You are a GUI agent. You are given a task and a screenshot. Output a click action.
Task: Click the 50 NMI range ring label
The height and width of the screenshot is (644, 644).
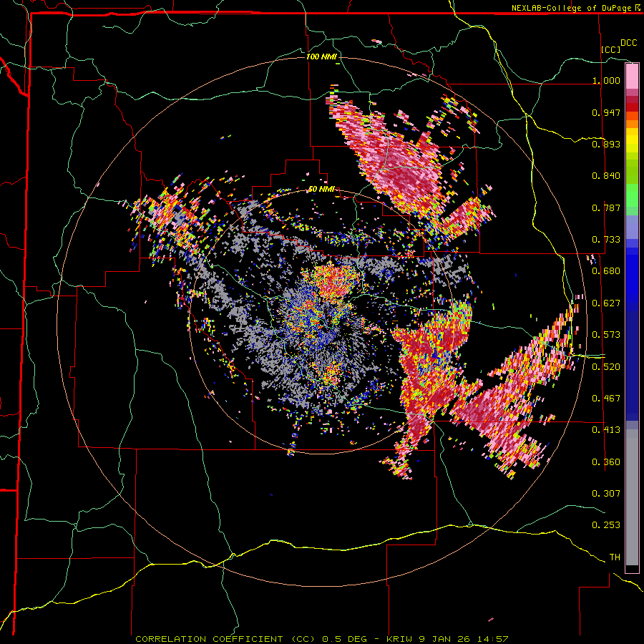[x=321, y=190]
